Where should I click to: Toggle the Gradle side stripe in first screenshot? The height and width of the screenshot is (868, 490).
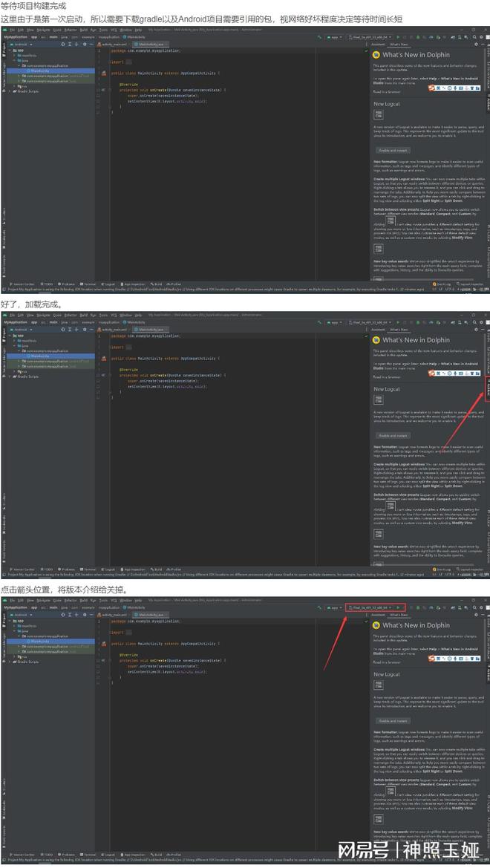488,51
